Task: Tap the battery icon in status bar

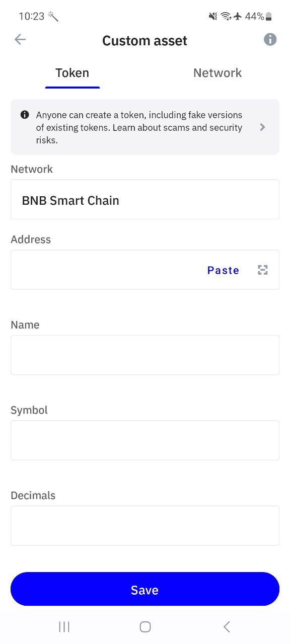Action: tap(269, 17)
